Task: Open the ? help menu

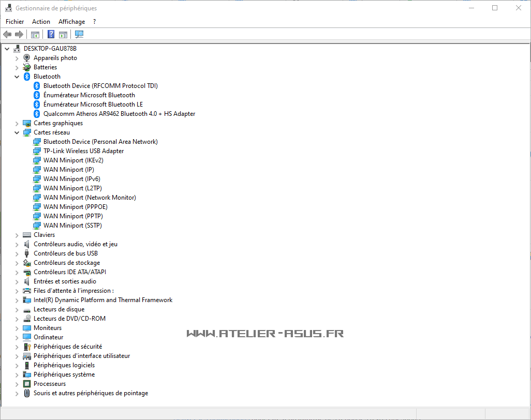Action: click(95, 22)
